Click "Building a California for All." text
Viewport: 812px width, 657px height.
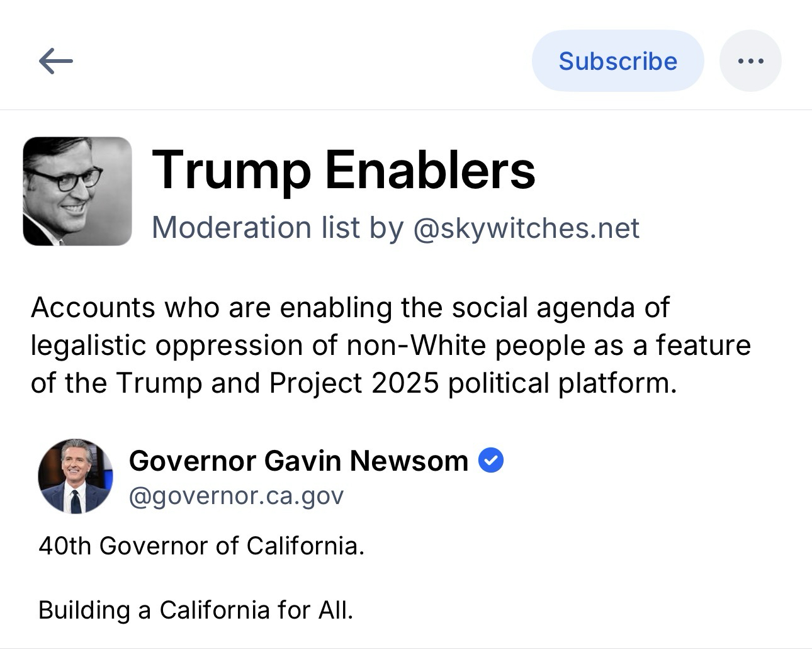click(x=196, y=610)
